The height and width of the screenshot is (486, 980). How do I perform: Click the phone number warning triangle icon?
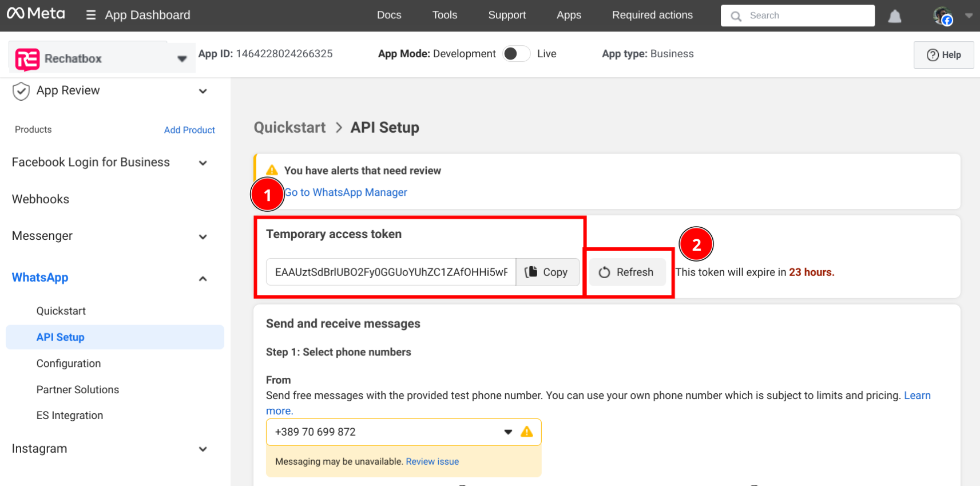[527, 432]
